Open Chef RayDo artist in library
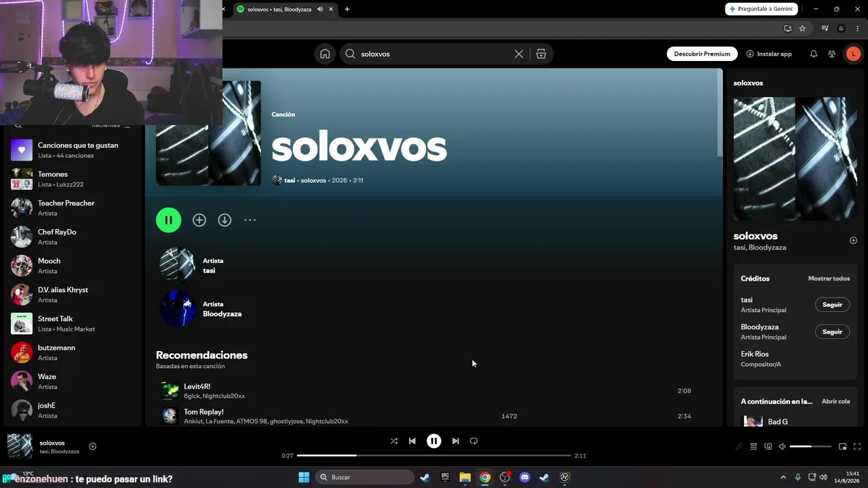 click(x=71, y=237)
